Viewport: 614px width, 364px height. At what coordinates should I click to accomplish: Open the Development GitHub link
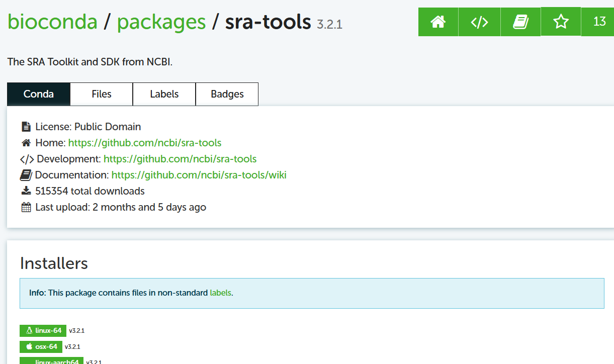click(180, 159)
